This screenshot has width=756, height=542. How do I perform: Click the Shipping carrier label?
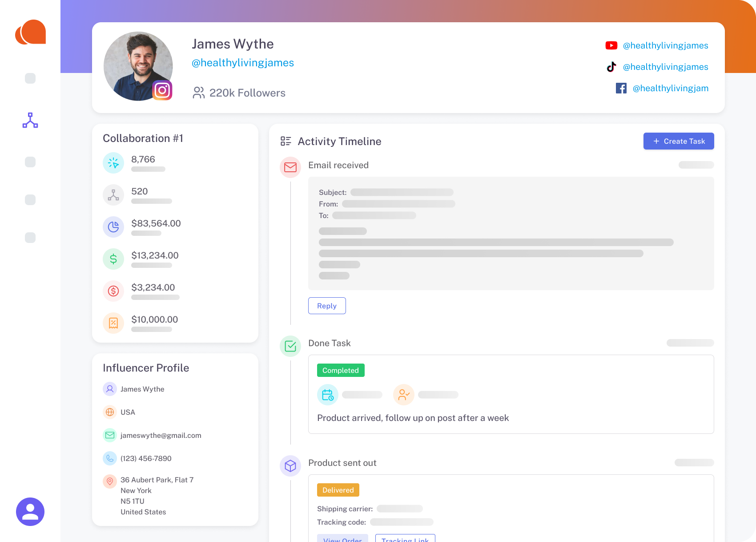click(x=345, y=509)
